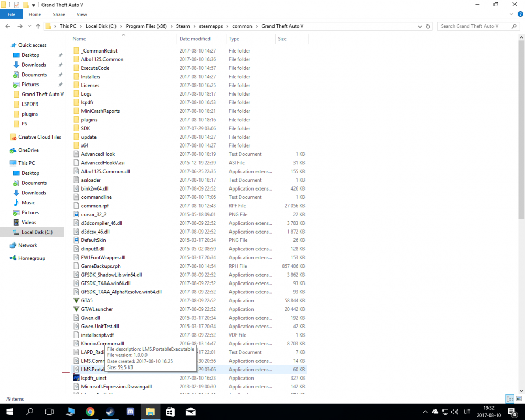Select LSPDFR folder in navigation pane
This screenshot has width=525, height=420.
[x=30, y=104]
